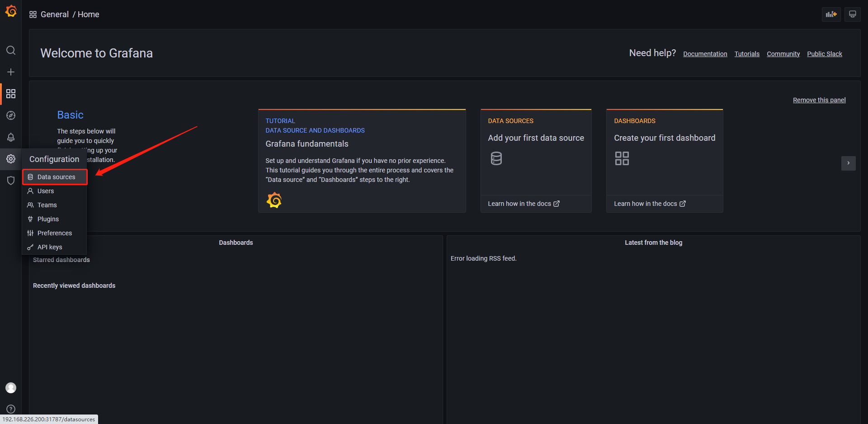868x424 pixels.
Task: Open Explore compass icon
Action: pos(11,115)
